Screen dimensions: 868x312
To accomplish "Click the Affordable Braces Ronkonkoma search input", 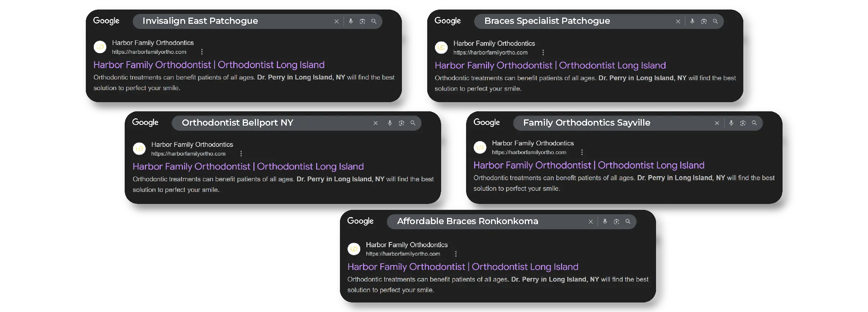I will click(x=468, y=221).
